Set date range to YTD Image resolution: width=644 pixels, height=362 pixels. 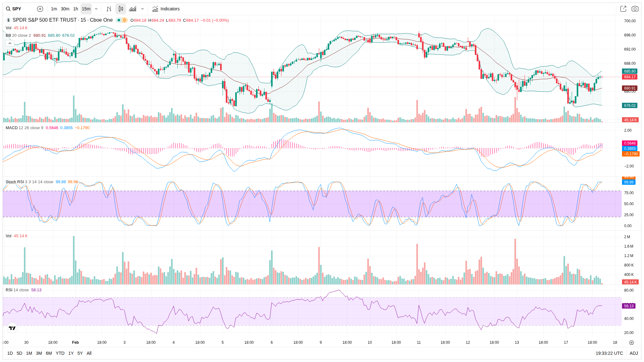[60, 353]
